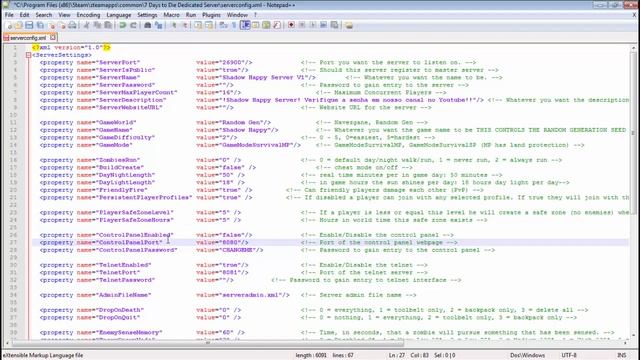Click the Close document toolbar icon
Image resolution: width=640 pixels, height=360 pixels.
(x=51, y=25)
